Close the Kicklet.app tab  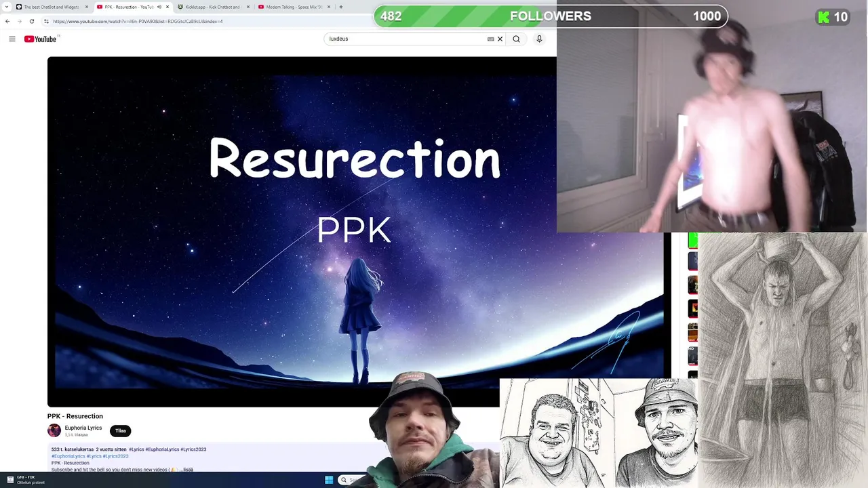248,7
